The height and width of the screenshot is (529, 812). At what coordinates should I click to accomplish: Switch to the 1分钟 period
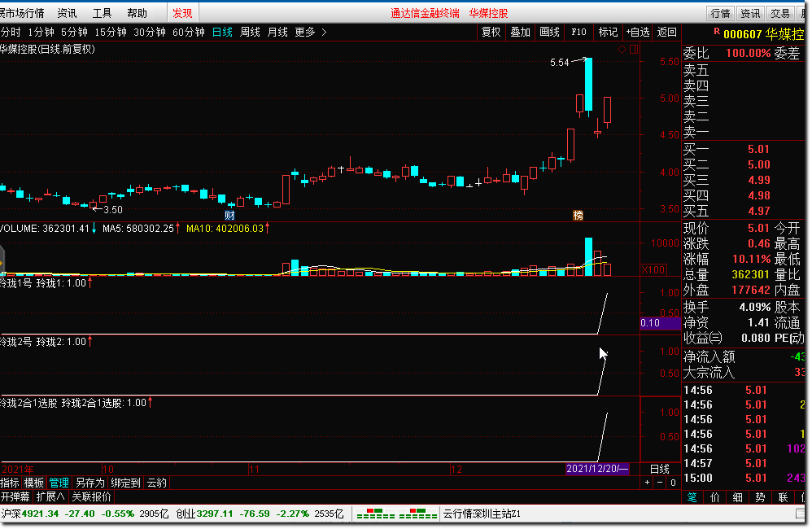click(41, 32)
